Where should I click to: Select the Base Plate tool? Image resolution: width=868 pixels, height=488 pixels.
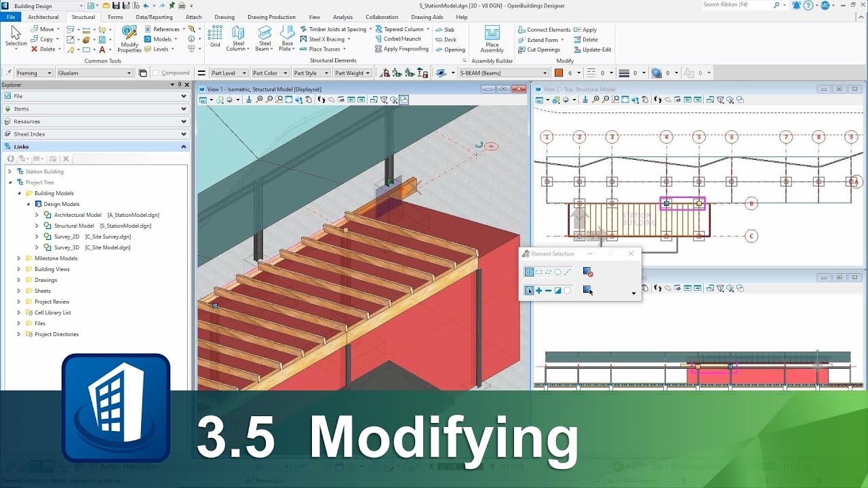tap(287, 39)
